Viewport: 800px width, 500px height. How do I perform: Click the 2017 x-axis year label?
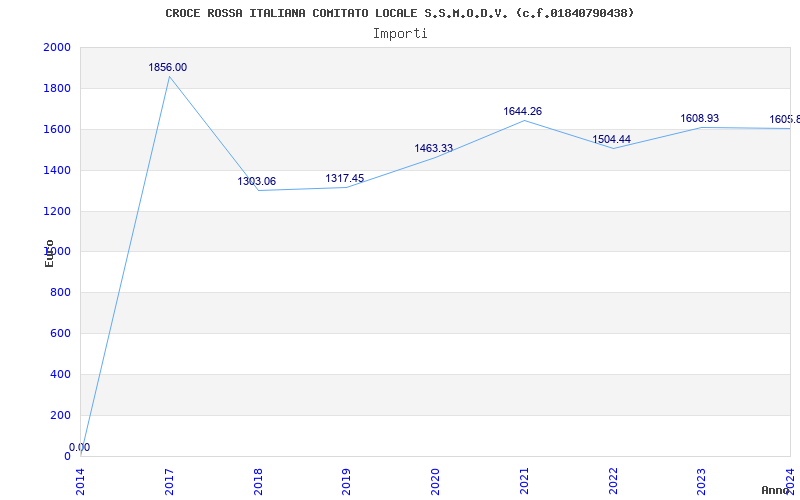coord(169,482)
